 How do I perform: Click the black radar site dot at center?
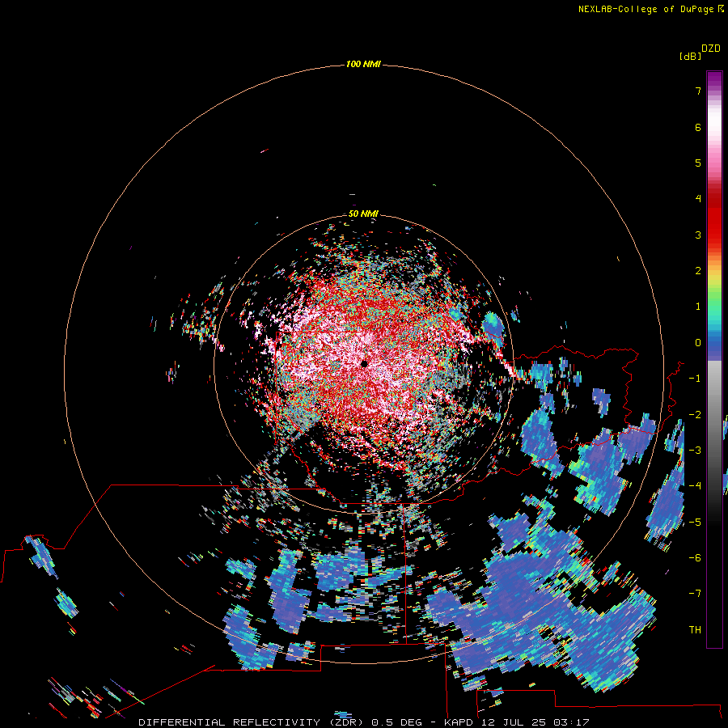click(x=365, y=364)
